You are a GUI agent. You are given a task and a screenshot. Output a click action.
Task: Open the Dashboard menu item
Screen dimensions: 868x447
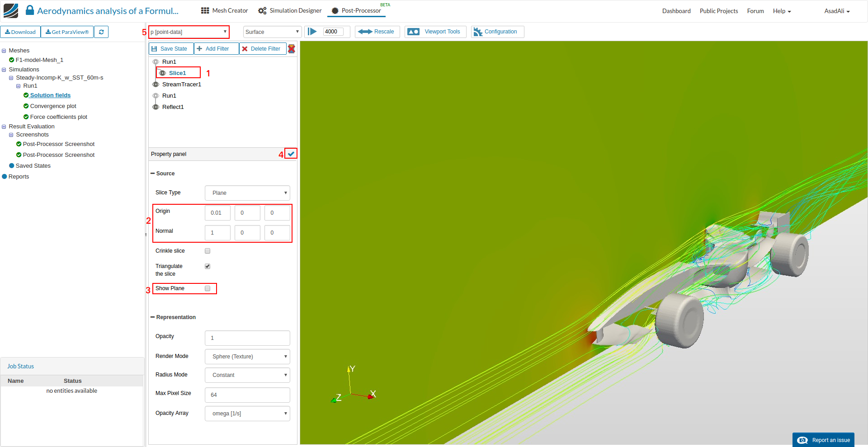676,11
